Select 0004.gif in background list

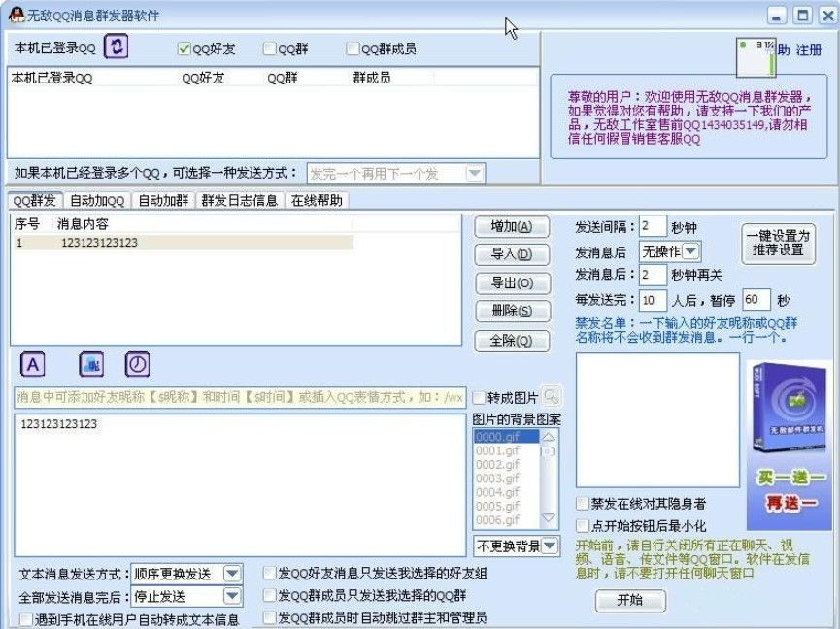pos(506,492)
